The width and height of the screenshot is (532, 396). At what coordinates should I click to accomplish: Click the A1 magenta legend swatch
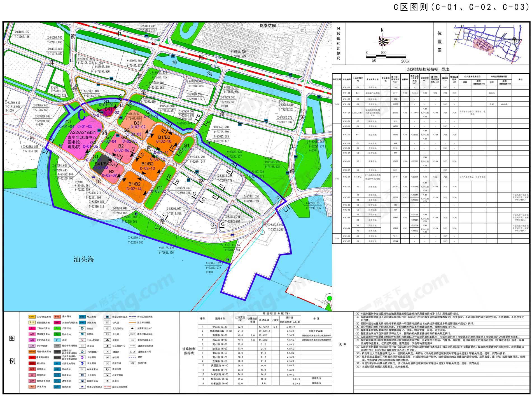coord(32,328)
